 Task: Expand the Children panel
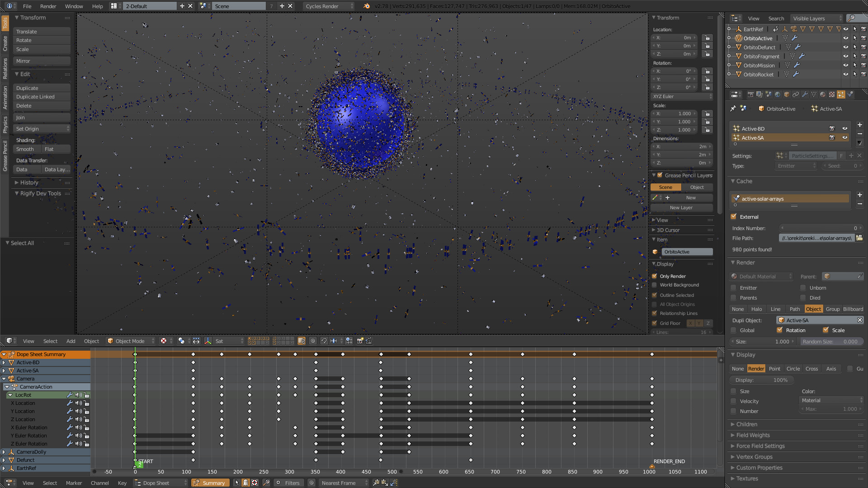(x=746, y=424)
